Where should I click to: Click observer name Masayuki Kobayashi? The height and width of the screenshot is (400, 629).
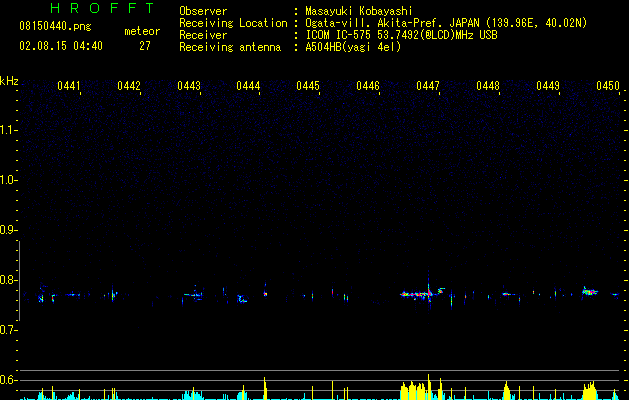point(359,11)
